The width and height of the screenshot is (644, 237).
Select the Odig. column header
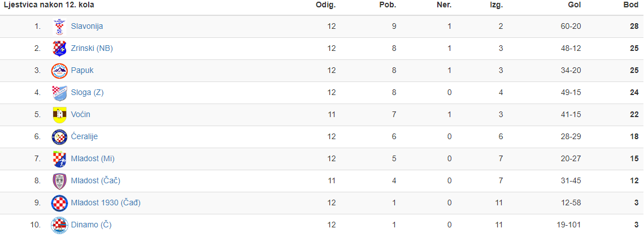tap(326, 5)
